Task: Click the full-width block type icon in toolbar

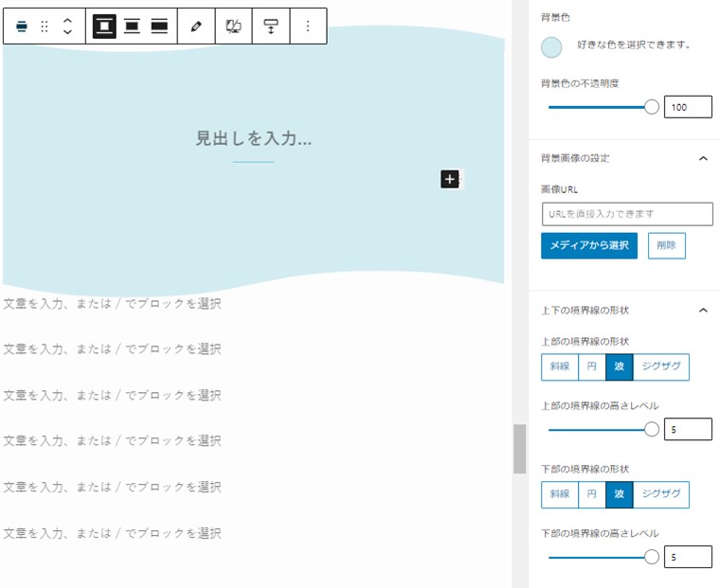Action: (22, 27)
